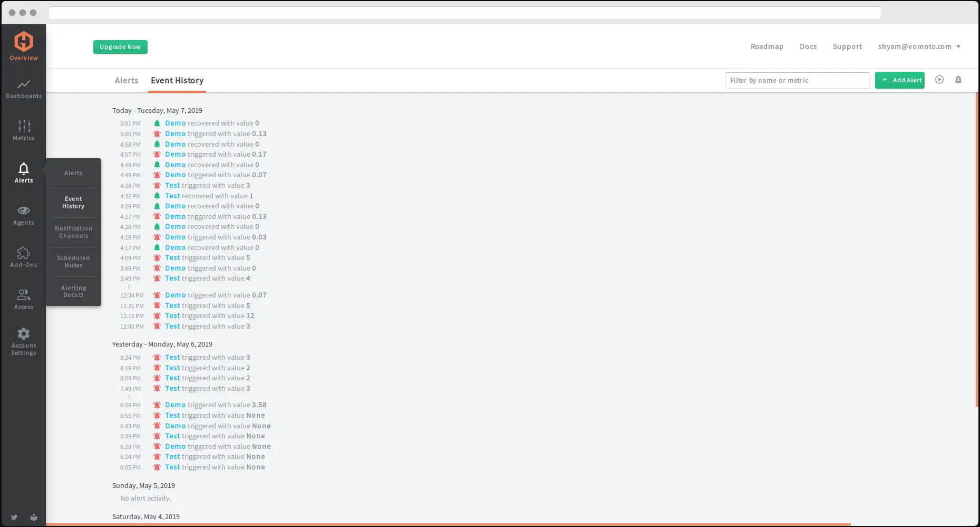
Task: Click the 'Sunday, May 5, 2019' heading
Action: click(143, 486)
